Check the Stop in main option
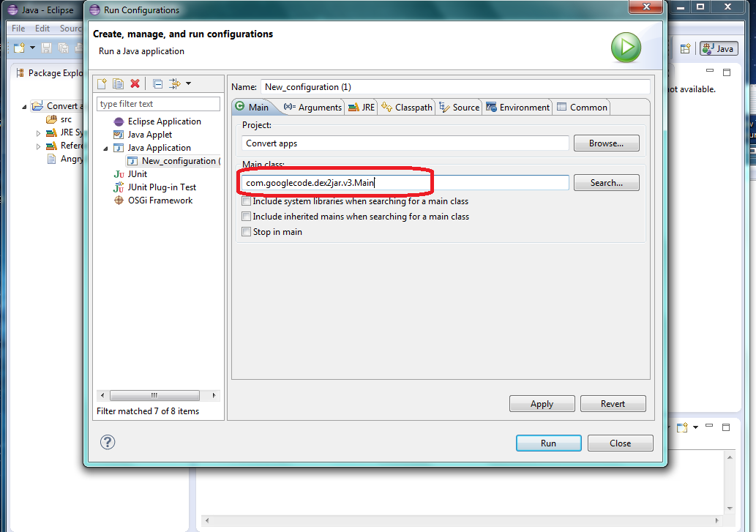 247,232
